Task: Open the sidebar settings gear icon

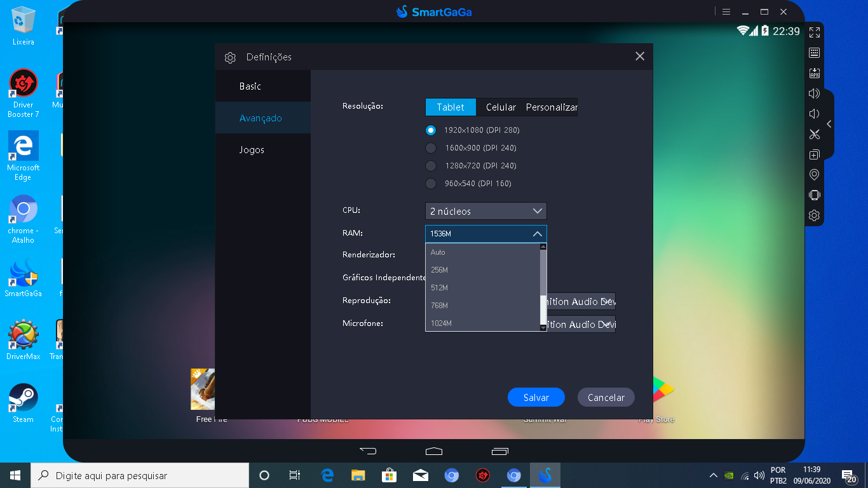Action: 814,215
